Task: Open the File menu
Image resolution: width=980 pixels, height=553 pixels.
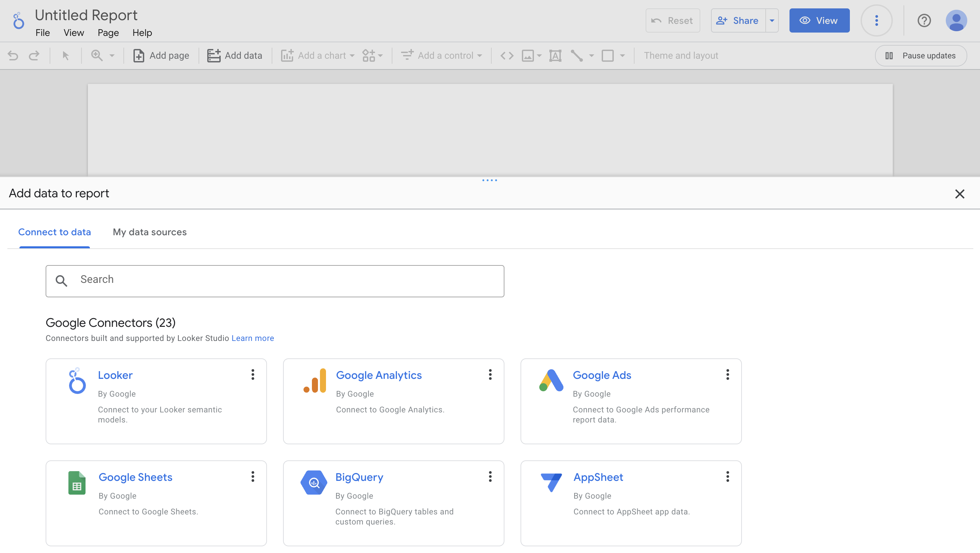Action: point(43,33)
